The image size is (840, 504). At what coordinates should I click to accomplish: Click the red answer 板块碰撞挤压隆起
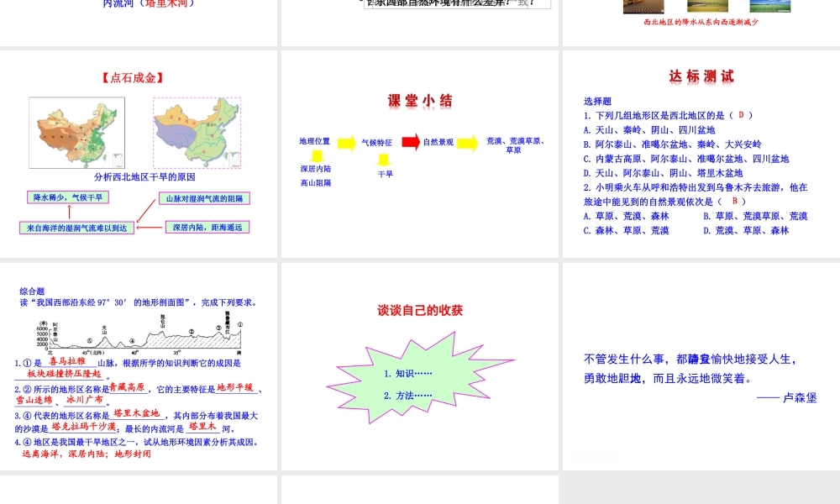(x=64, y=374)
